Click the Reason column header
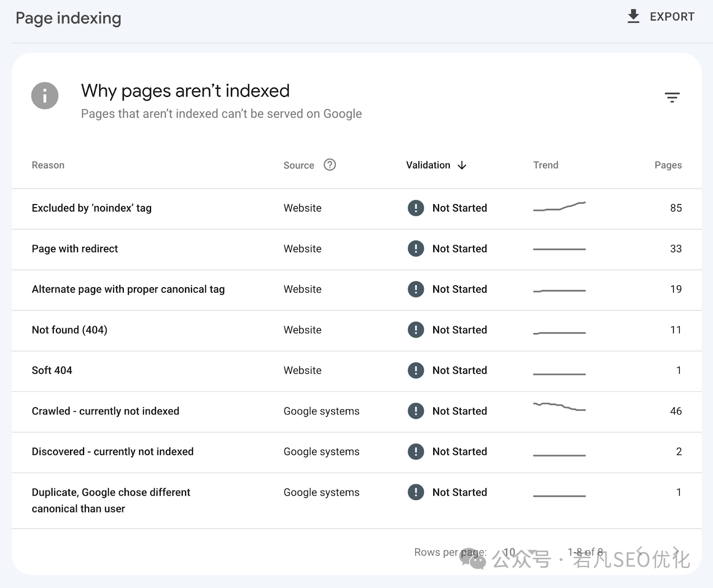Image resolution: width=713 pixels, height=588 pixels. [48, 165]
